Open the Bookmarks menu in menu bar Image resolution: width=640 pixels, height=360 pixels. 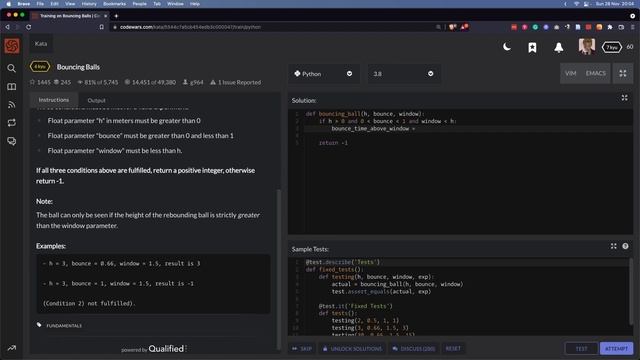click(x=114, y=4)
